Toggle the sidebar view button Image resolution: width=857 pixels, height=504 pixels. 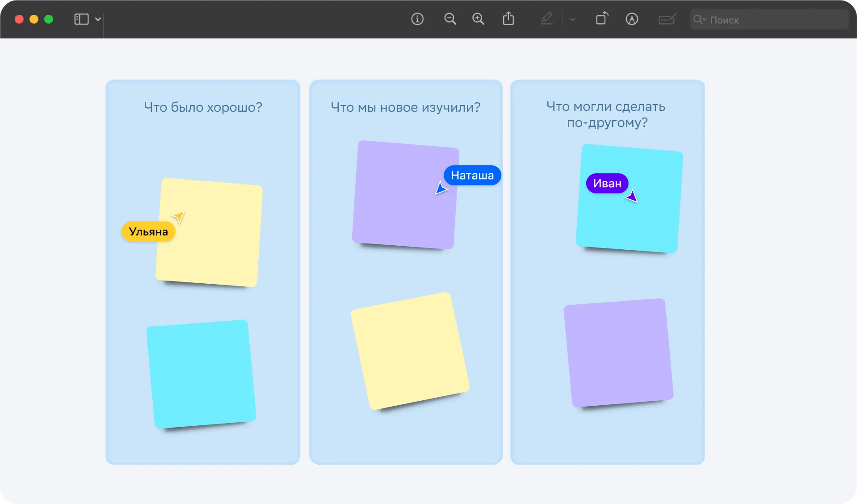coord(81,19)
